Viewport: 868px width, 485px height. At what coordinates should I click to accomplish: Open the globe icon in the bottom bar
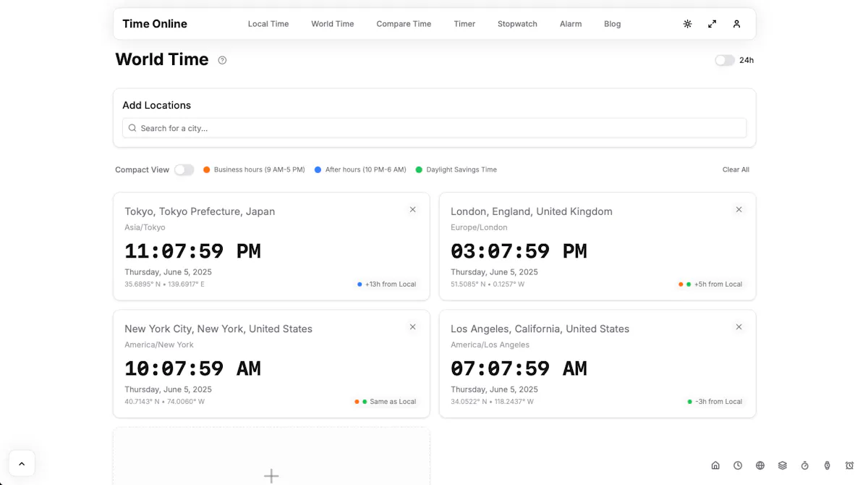[x=760, y=465]
